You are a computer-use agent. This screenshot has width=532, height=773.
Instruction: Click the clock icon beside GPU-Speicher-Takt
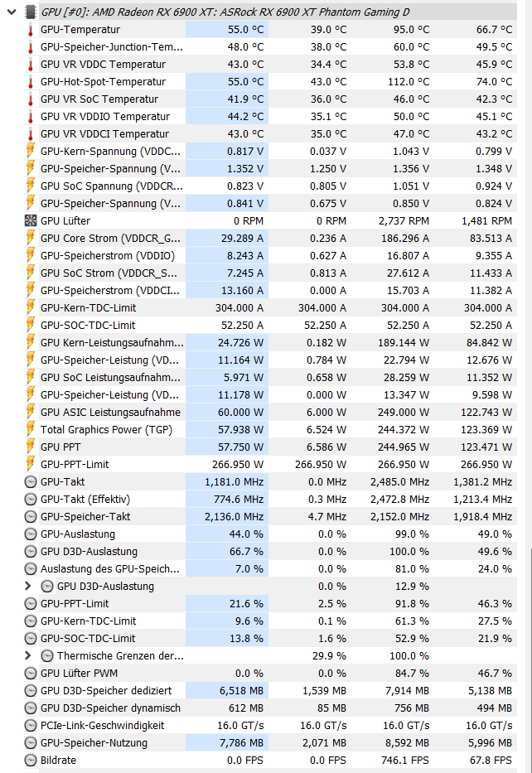31,517
